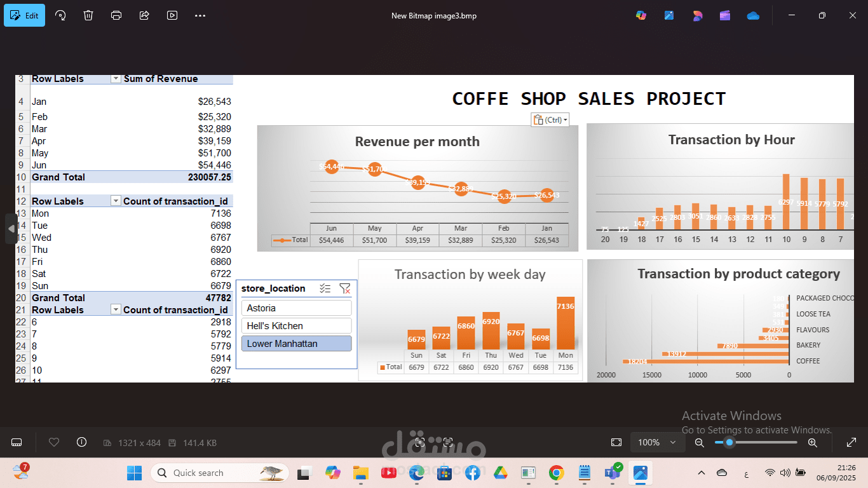Activate the scan text icon

click(448, 442)
